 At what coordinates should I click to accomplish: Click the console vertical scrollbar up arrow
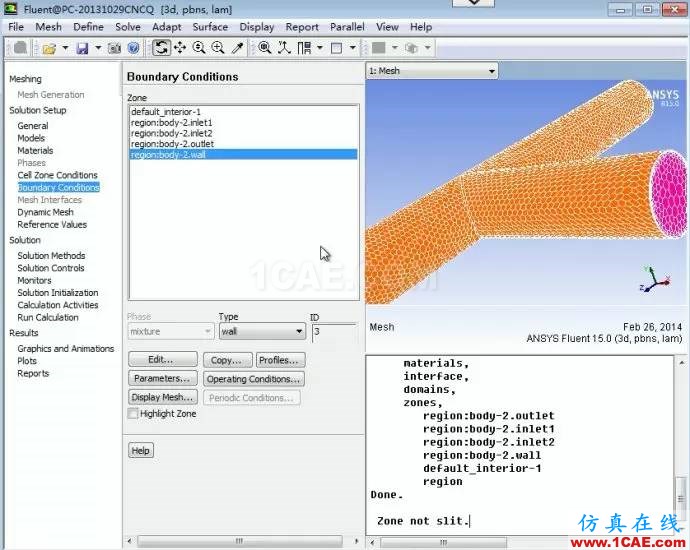point(681,363)
